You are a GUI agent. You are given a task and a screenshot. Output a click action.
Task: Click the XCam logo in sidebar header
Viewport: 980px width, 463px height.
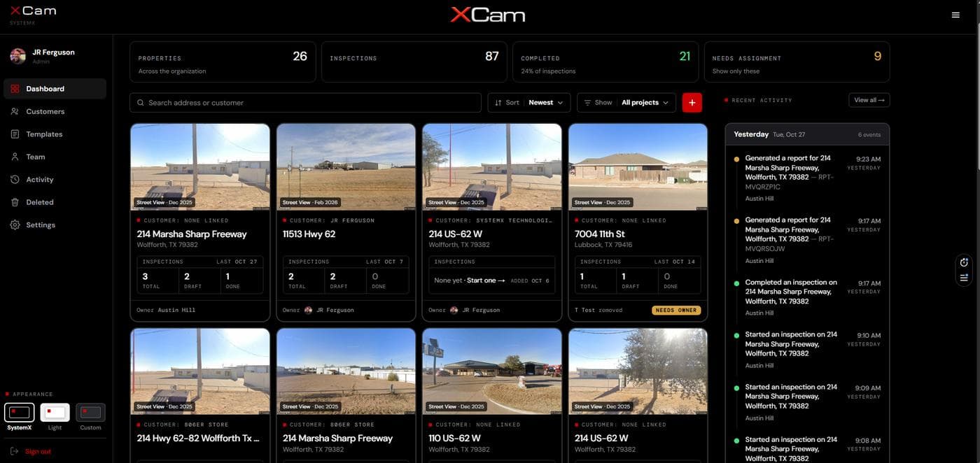[x=33, y=11]
